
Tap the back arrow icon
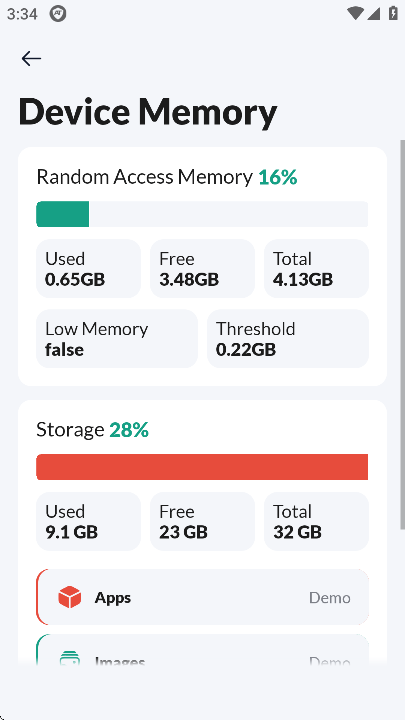point(31,58)
